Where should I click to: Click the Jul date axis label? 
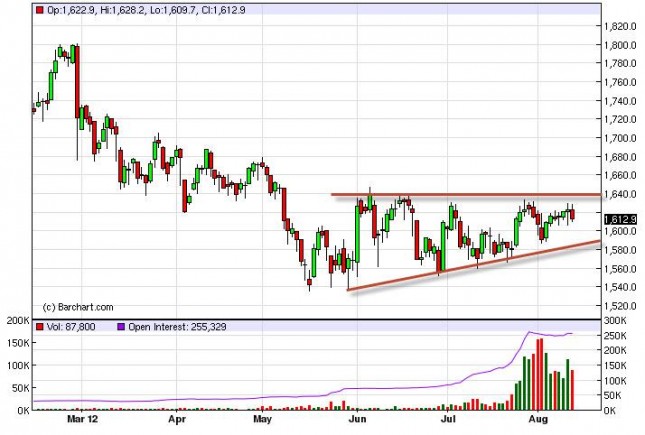click(x=448, y=419)
